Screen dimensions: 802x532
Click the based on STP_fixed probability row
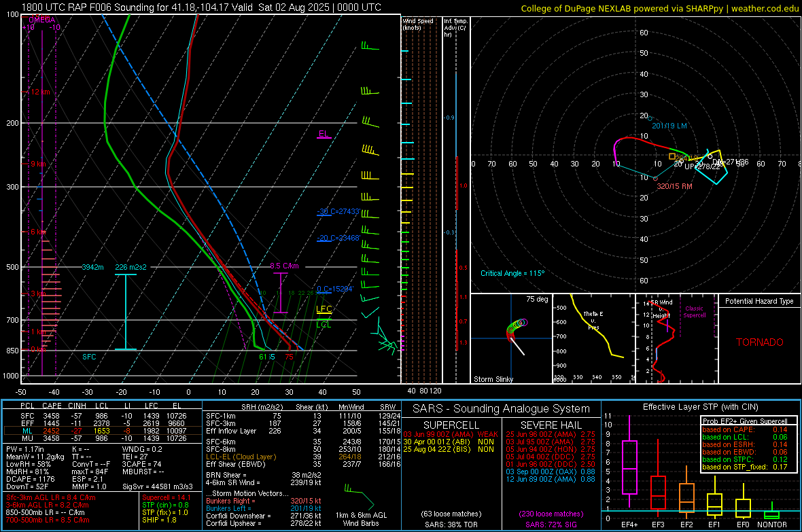click(x=745, y=467)
